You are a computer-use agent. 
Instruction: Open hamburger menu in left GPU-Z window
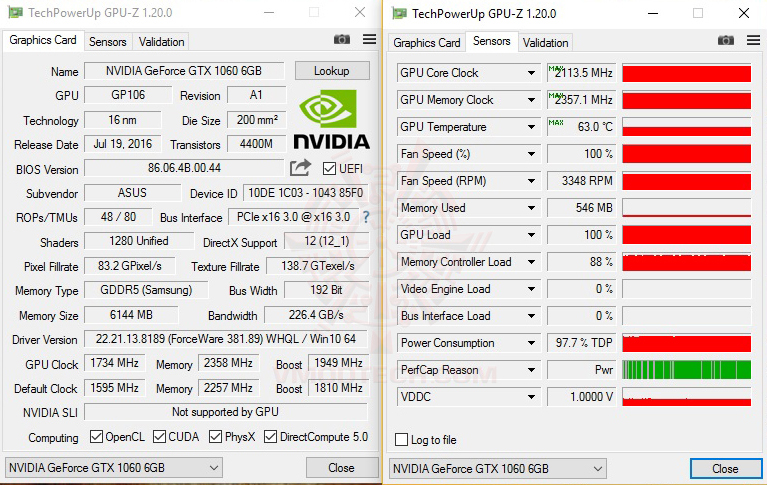369,39
